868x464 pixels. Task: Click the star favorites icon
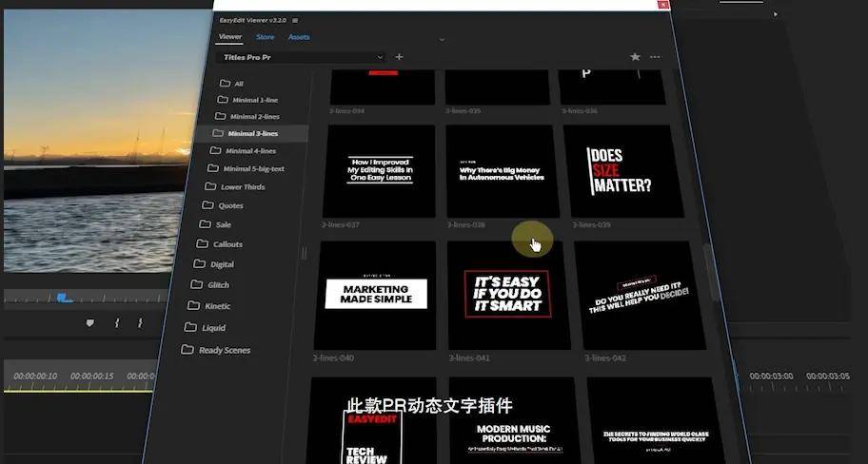click(635, 57)
